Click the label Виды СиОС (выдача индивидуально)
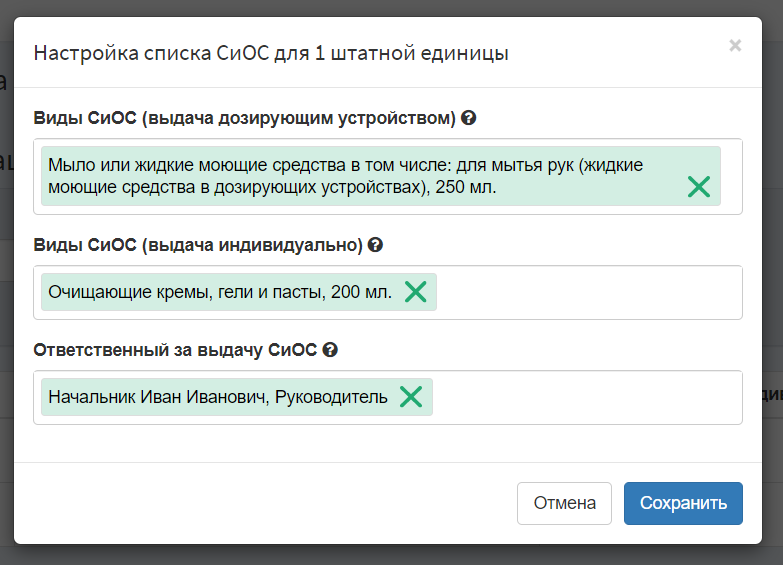783x565 pixels. (198, 245)
